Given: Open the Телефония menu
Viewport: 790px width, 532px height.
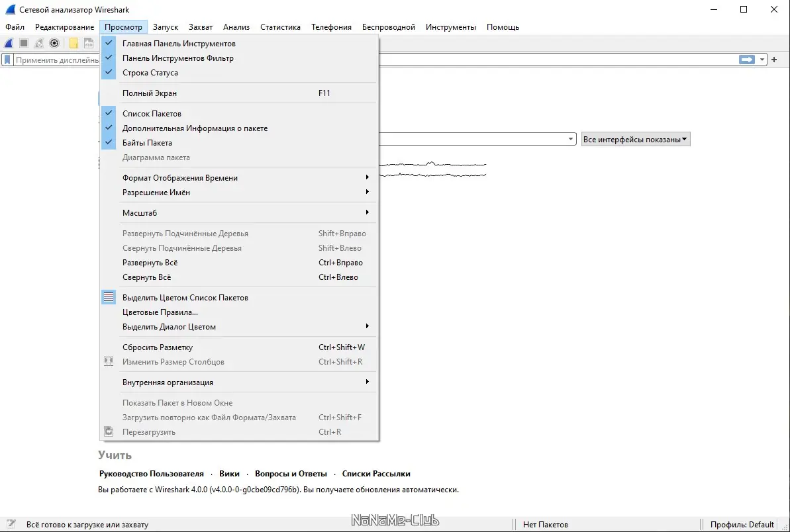Looking at the screenshot, I should [x=331, y=27].
